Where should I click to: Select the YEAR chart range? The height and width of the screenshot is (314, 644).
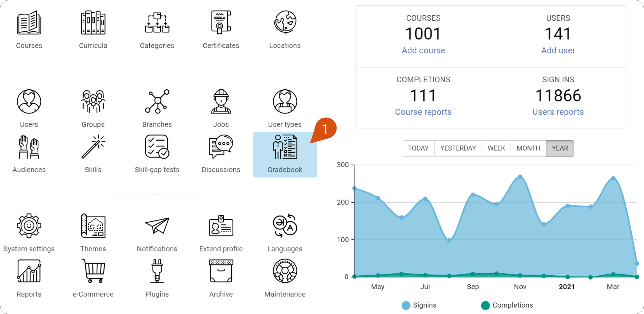[x=560, y=148]
